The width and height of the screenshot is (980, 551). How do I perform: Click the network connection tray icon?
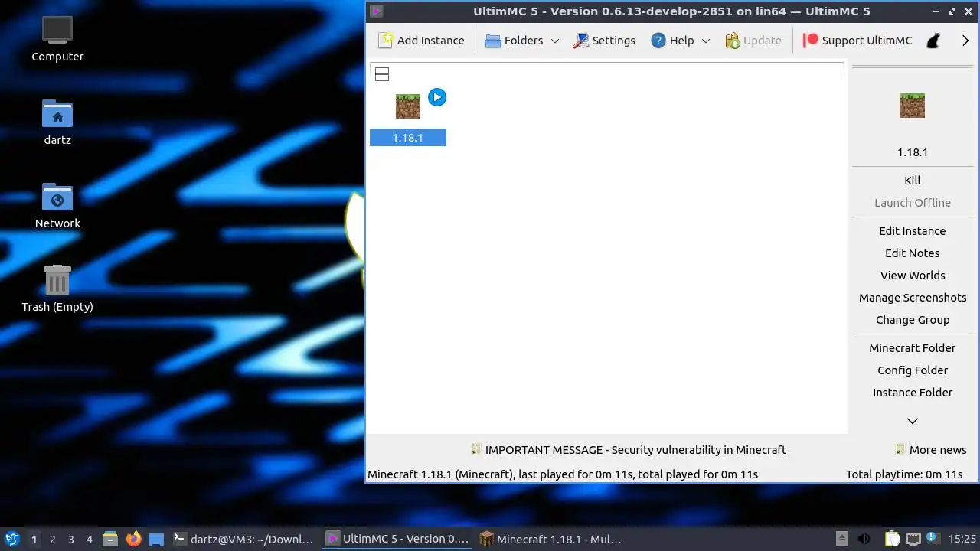click(x=913, y=539)
